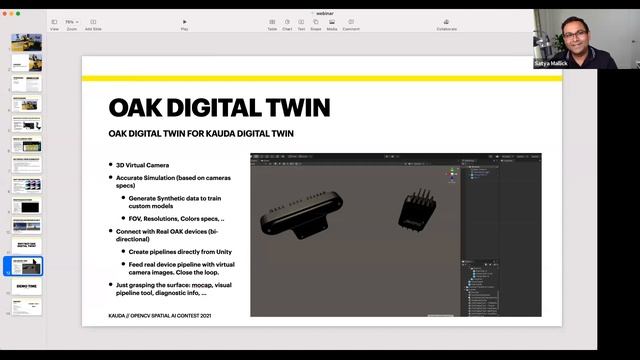Viewport: 640px width, 360px height.
Task: Select slide 1 thumbnail in navigator
Action: pos(27,42)
